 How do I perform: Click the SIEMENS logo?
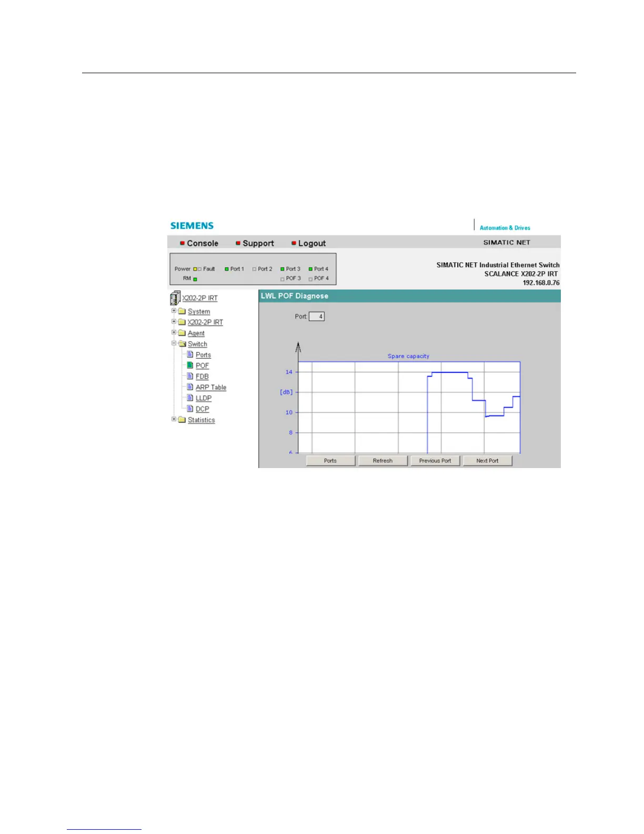pyautogui.click(x=192, y=226)
